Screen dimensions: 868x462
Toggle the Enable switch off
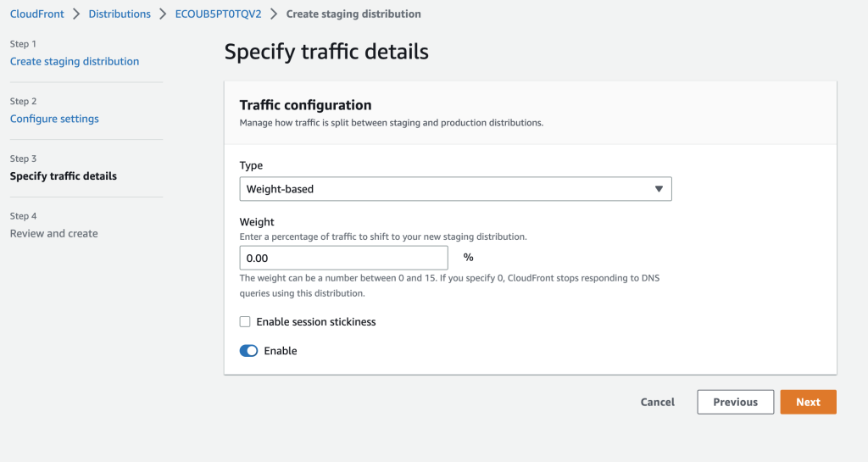248,351
